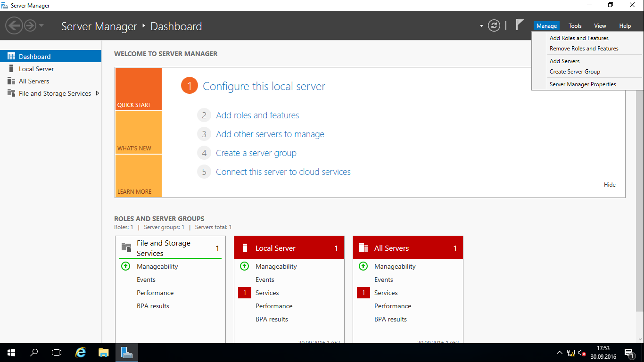
Task: Open the View menu
Action: tap(600, 26)
